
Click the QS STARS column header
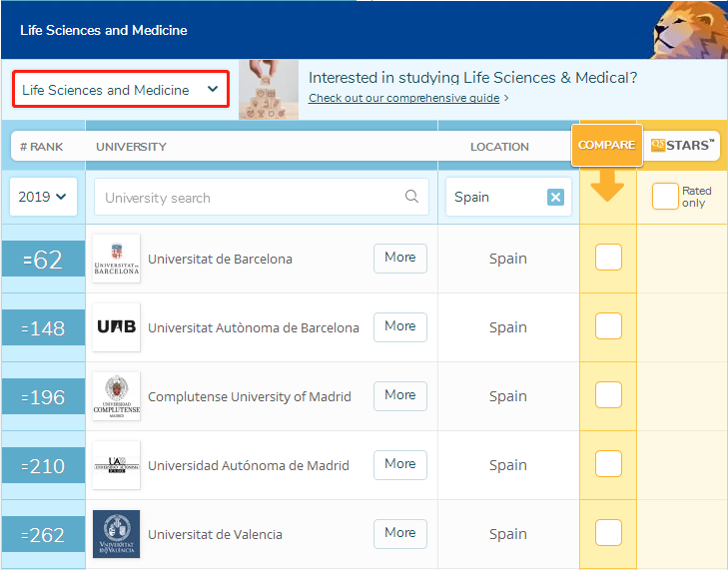[682, 146]
